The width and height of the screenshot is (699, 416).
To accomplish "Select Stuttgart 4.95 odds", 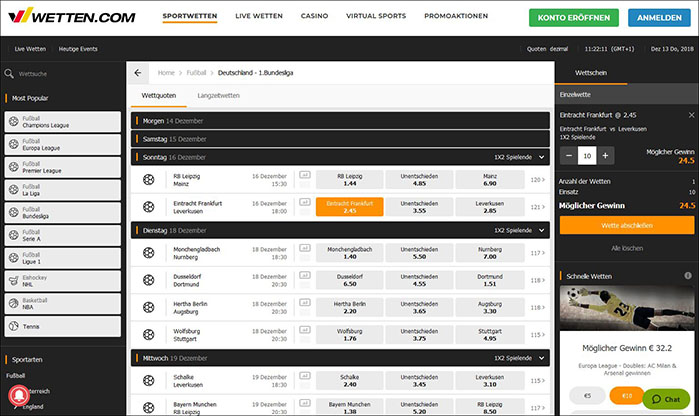I will [x=489, y=334].
